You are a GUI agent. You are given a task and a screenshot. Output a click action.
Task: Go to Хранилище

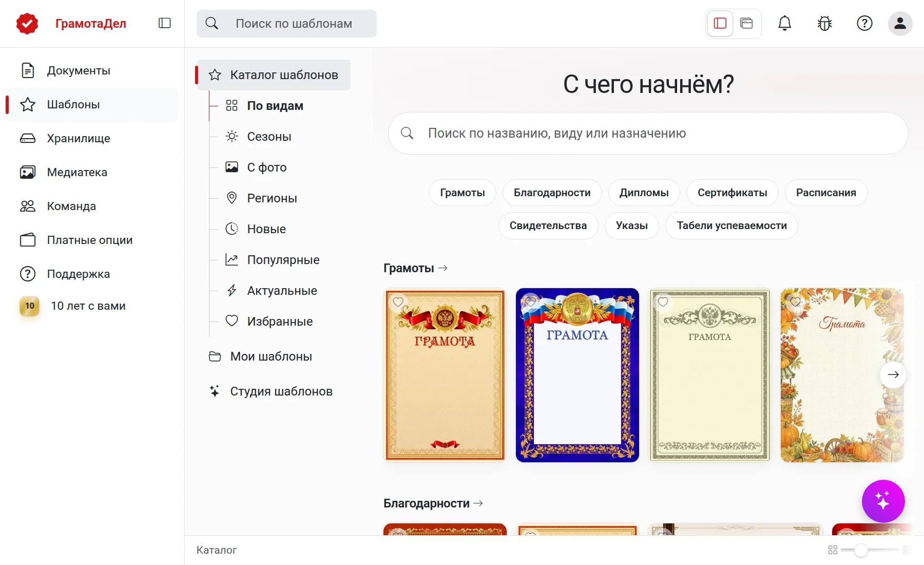92,138
